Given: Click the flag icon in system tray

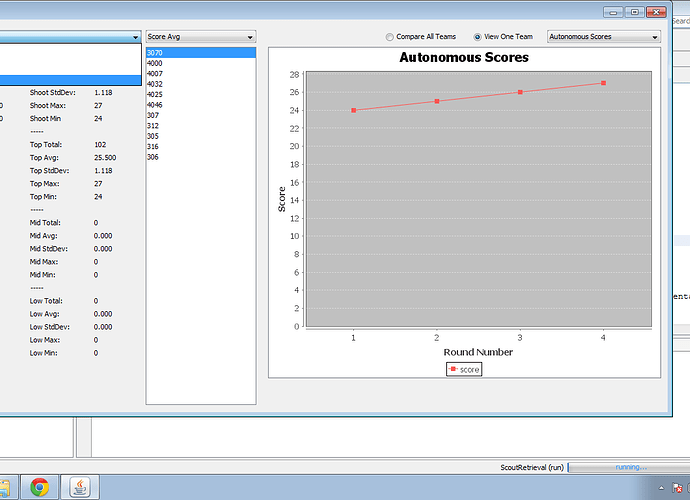Looking at the screenshot, I should point(677,488).
